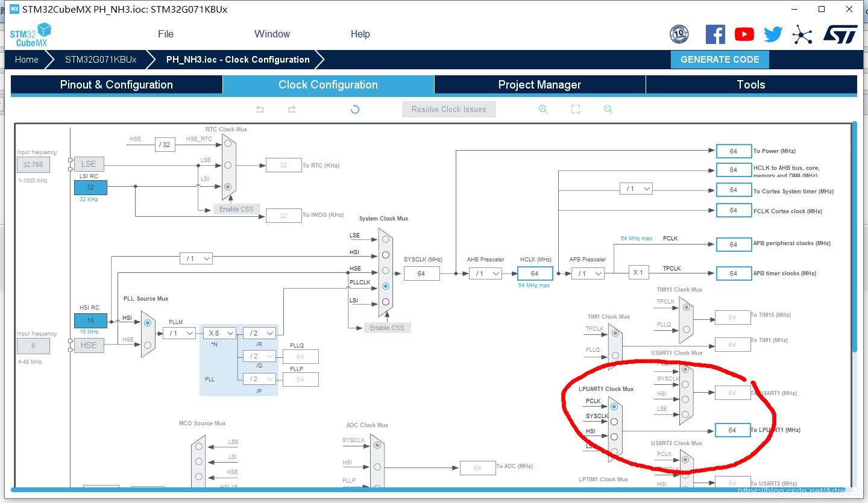
Task: Select HSI in System Clock Mux
Action: coord(386,255)
